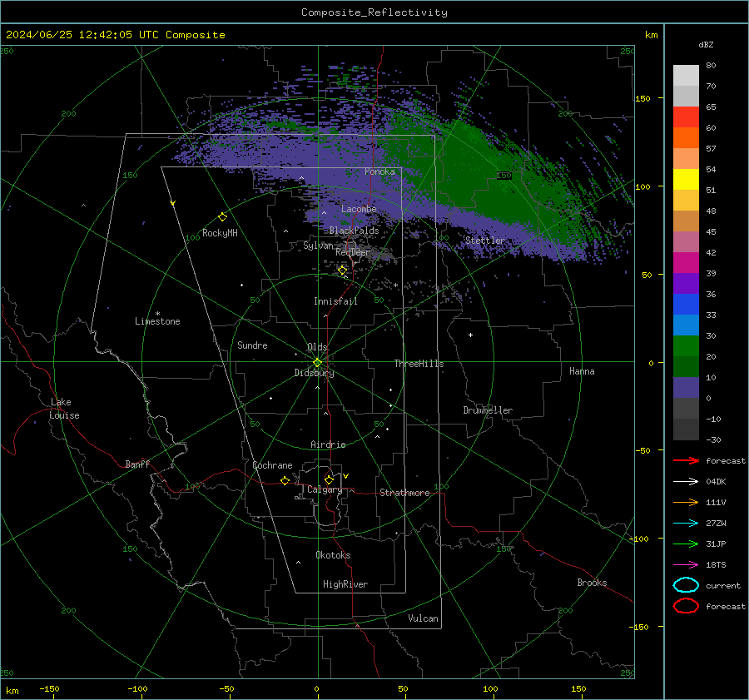The width and height of the screenshot is (749, 700).
Task: Click the red forecast oval icon
Action: pos(686,606)
